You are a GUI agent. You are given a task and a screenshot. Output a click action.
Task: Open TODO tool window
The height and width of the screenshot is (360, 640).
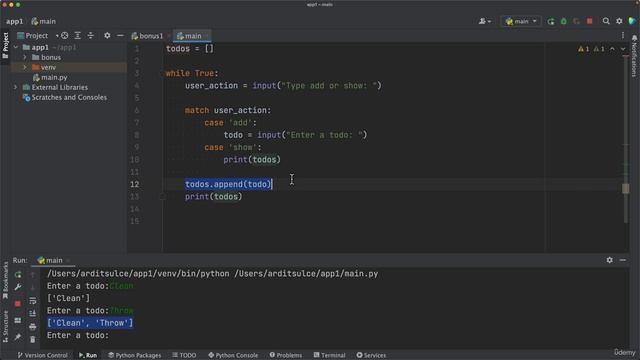tap(184, 355)
